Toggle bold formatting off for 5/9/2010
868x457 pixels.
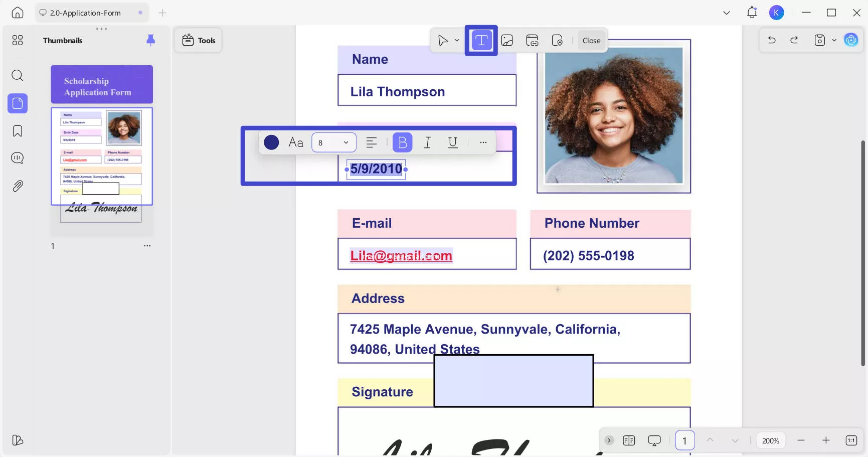(x=402, y=142)
